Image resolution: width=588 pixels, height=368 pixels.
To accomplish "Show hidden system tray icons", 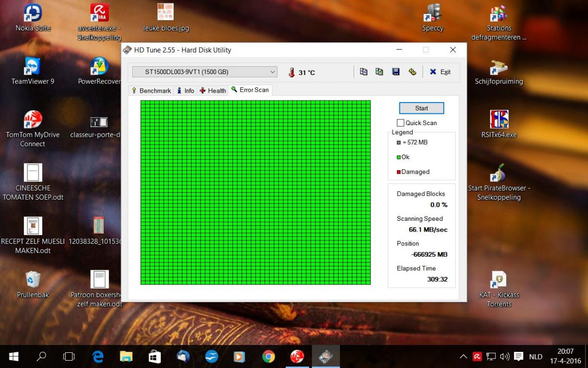I will click(x=463, y=357).
